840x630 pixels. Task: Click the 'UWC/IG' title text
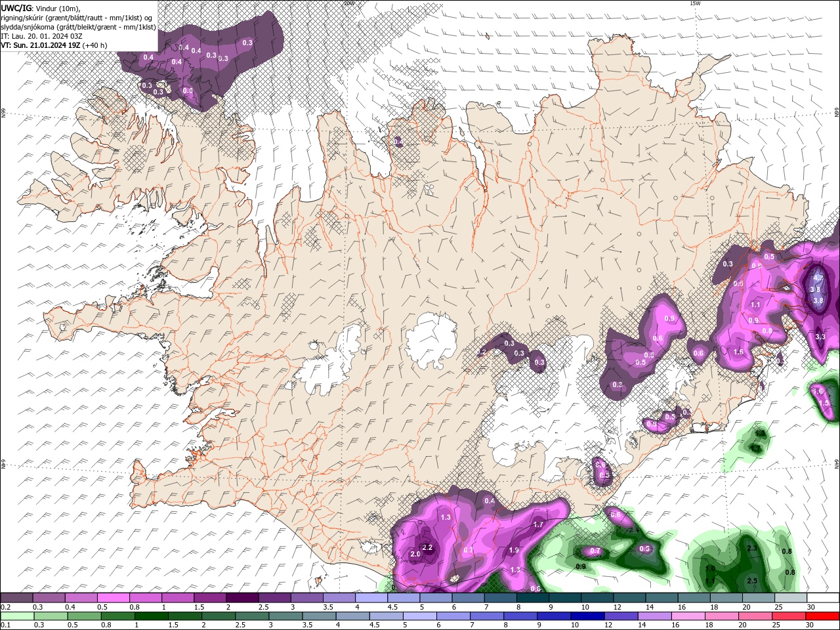16,7
